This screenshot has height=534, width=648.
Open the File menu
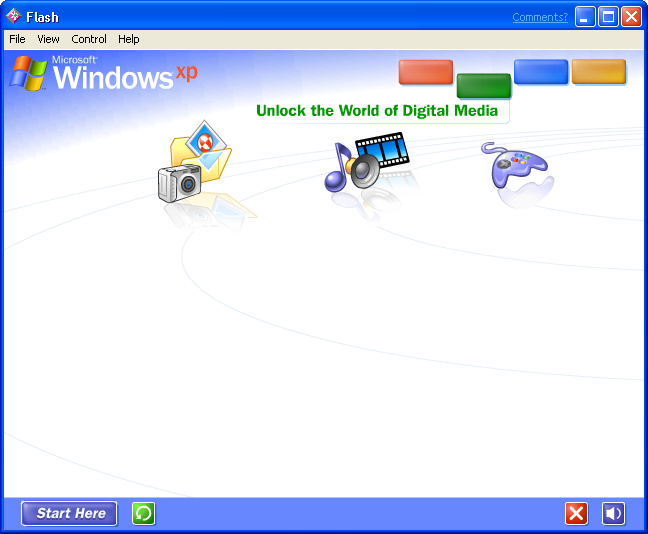coord(17,39)
